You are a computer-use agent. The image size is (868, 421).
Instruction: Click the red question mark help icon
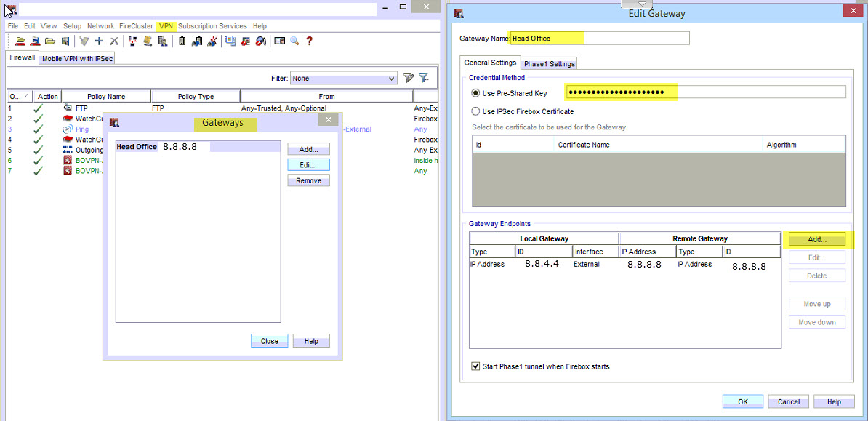(310, 41)
